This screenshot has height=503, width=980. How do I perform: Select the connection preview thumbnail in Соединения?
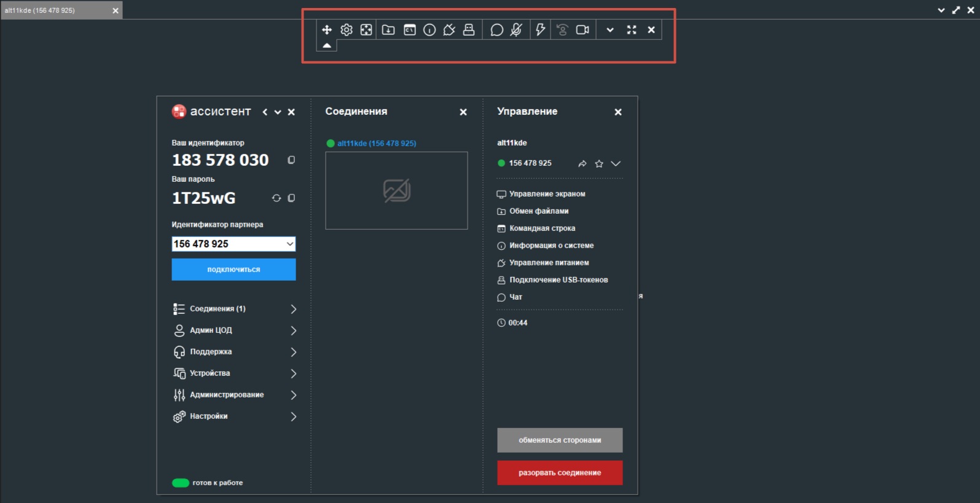396,190
